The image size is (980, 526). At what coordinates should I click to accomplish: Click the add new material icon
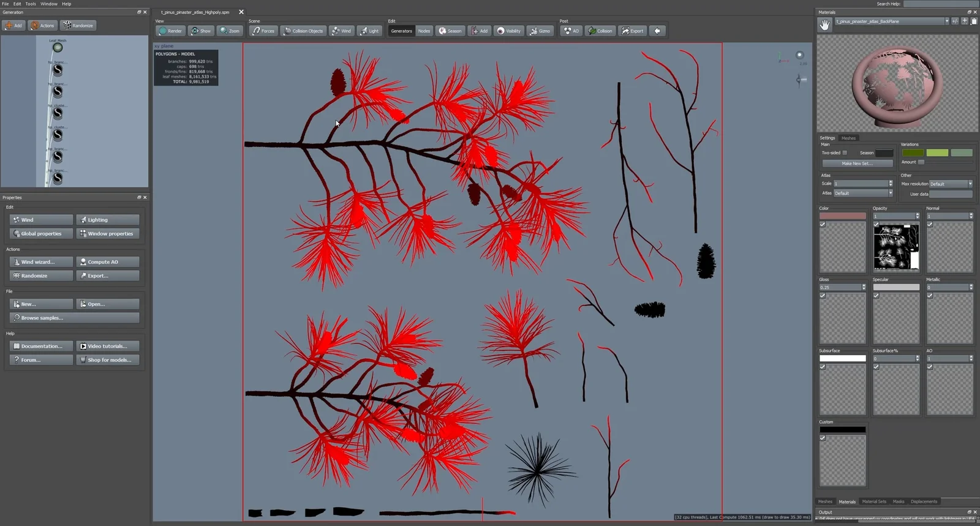(965, 21)
